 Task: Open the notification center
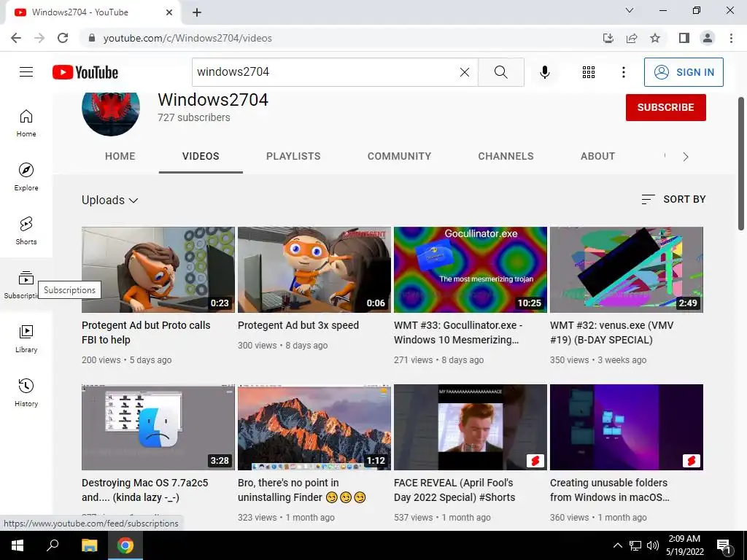[724, 546]
